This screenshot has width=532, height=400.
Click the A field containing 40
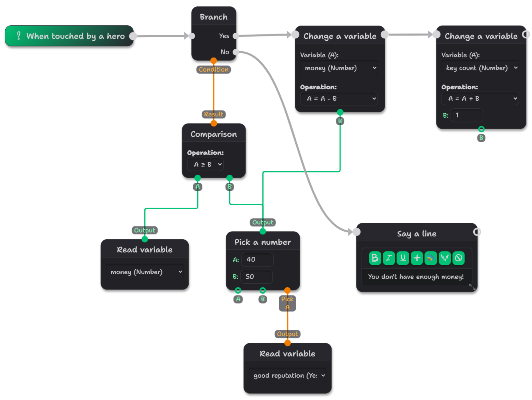(x=257, y=260)
